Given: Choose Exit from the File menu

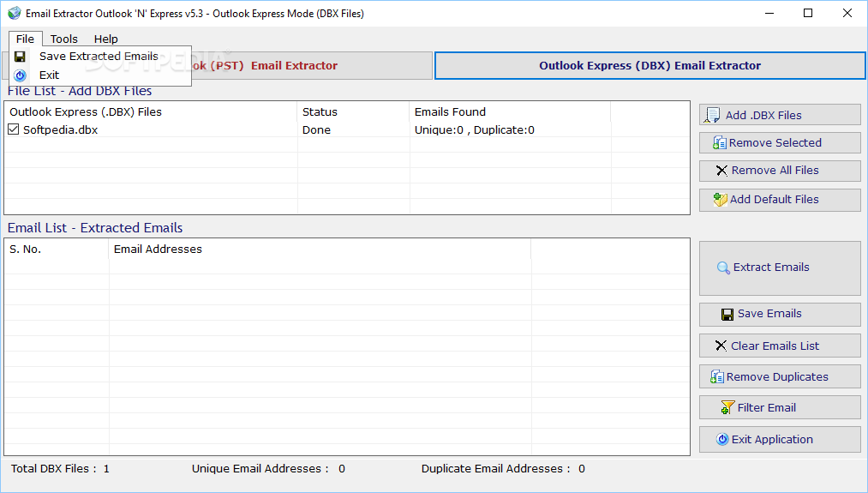Looking at the screenshot, I should 100,75.
